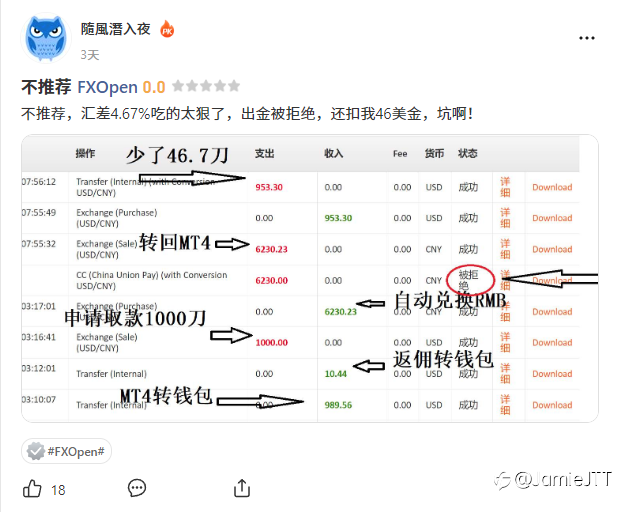Select the green 989.56 amount

338,405
